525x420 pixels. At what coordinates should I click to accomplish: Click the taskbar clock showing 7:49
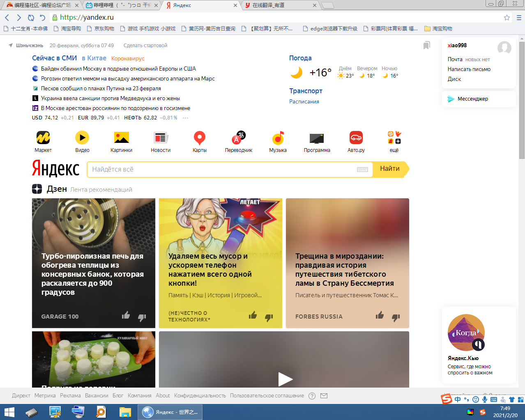(x=505, y=412)
